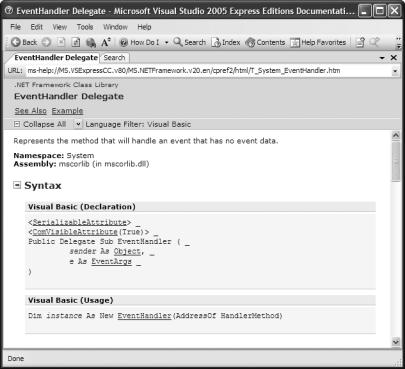Open the SerializableAttribute link
The height and width of the screenshot is (369, 405).
(x=79, y=222)
